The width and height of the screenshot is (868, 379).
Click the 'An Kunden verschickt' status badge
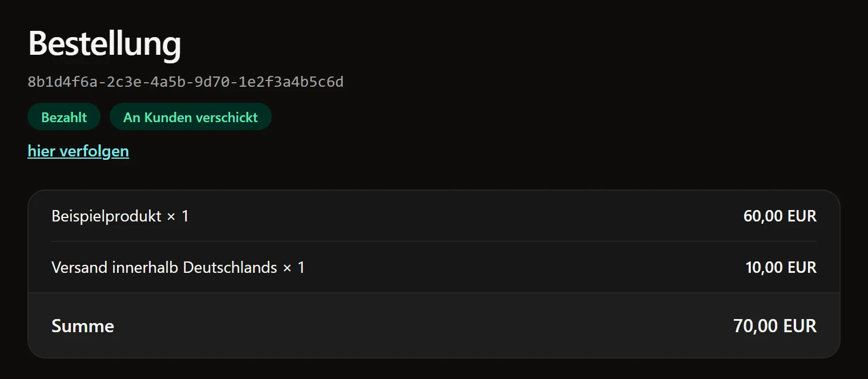pos(191,117)
